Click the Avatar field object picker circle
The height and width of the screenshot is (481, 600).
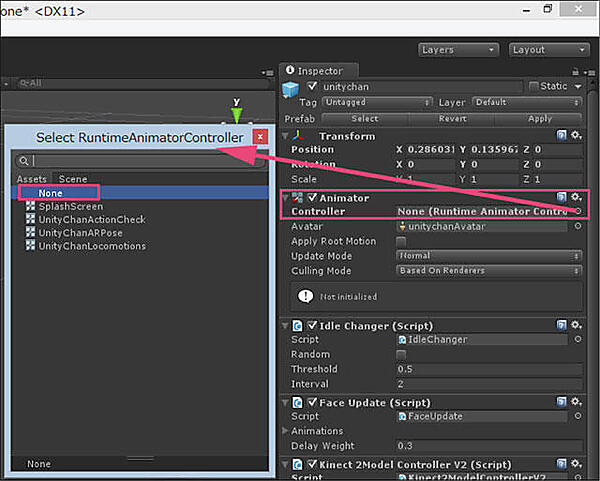pyautogui.click(x=578, y=227)
